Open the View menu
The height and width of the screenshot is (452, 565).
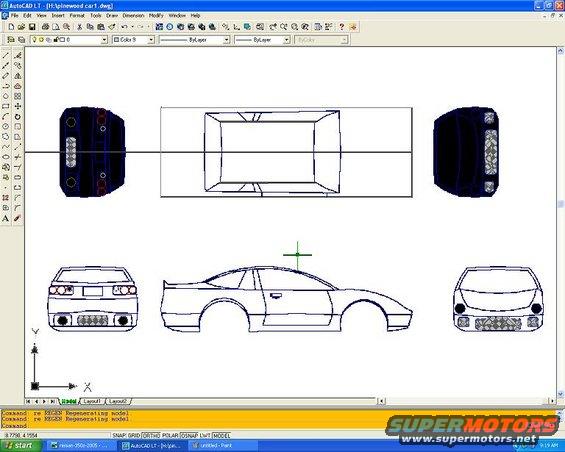[x=41, y=15]
